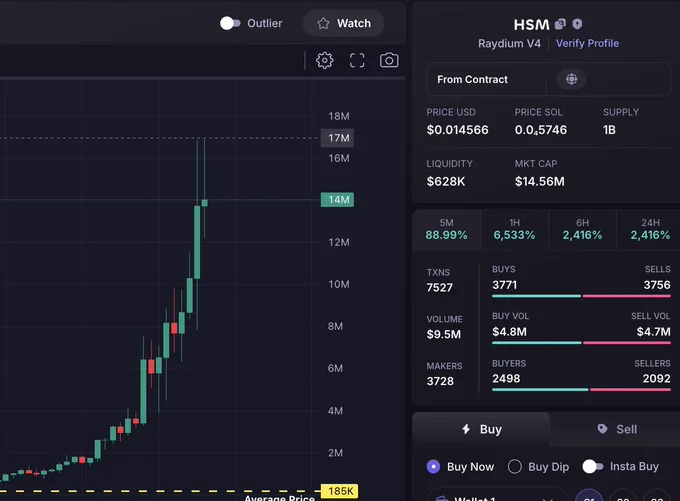Click the BUYS count 3771
The image size is (680, 501).
pyautogui.click(x=504, y=285)
